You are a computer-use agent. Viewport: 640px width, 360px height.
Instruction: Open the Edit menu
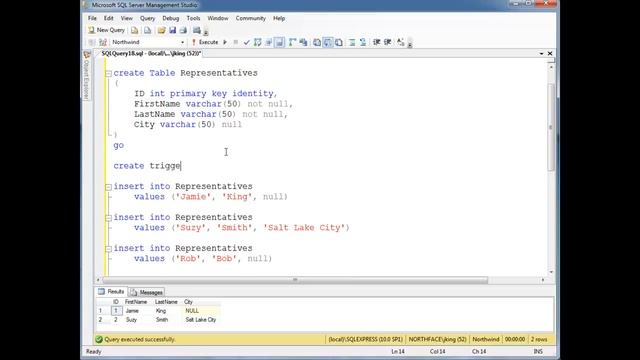pos(109,18)
